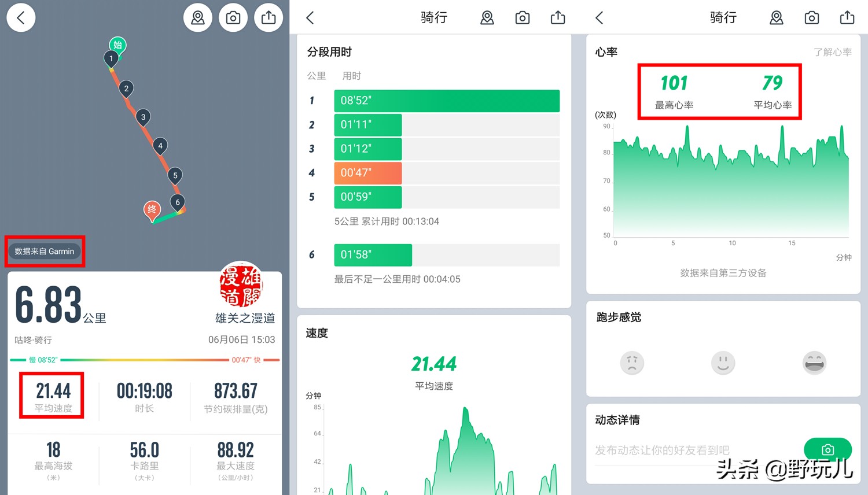
Task: Select the camera icon on the heart rate screen
Action: coord(811,18)
